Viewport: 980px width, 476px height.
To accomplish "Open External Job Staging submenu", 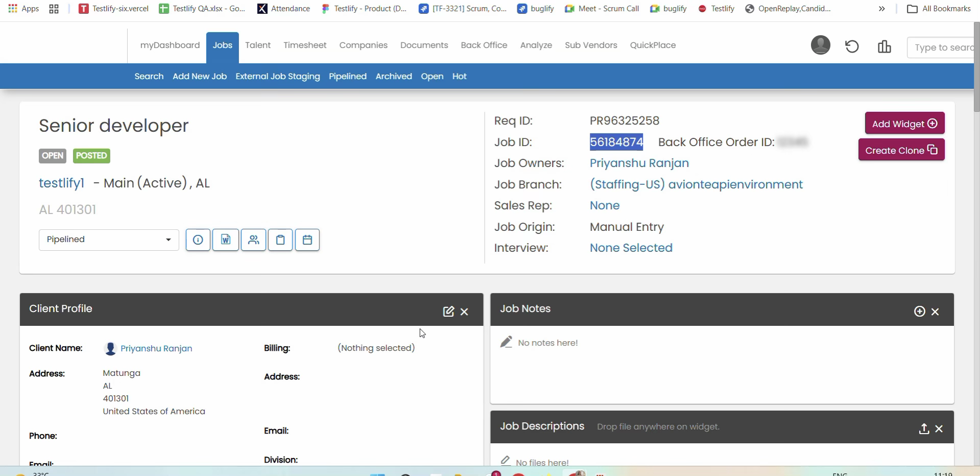I will (x=278, y=76).
